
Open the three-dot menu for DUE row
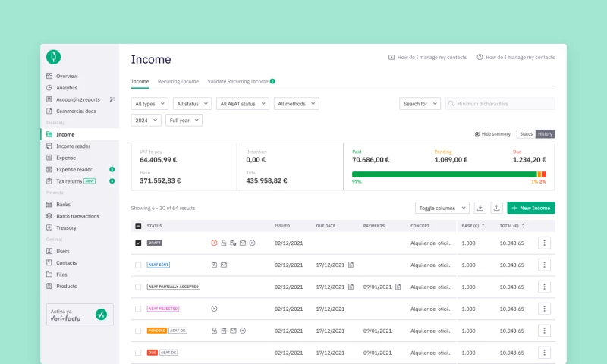[x=544, y=353]
